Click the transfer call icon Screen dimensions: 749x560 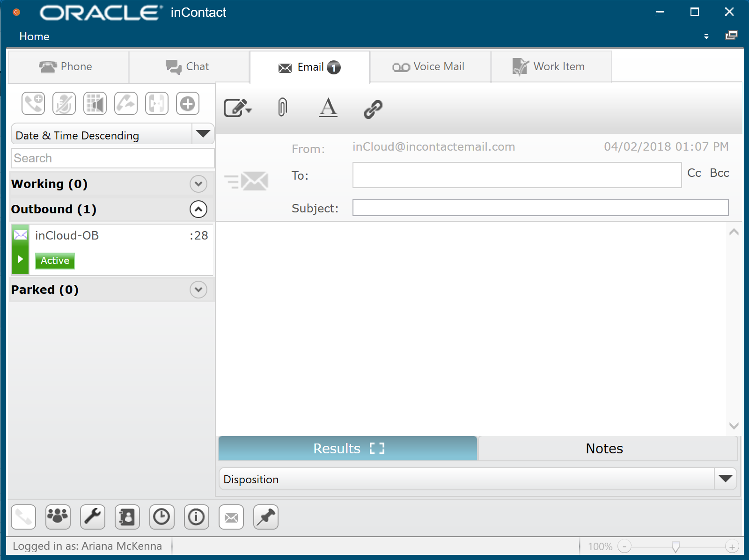(126, 103)
